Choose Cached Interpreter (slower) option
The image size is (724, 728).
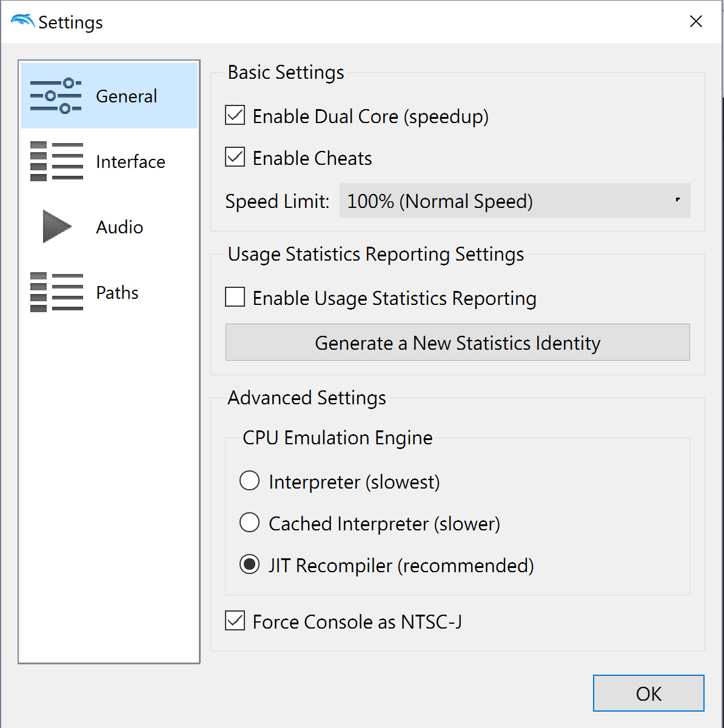coord(249,522)
